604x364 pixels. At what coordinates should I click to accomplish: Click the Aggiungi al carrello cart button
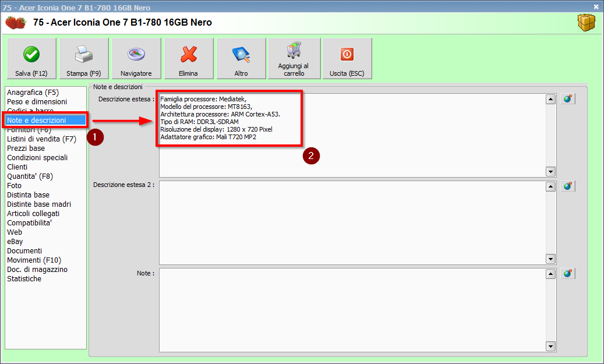point(294,59)
